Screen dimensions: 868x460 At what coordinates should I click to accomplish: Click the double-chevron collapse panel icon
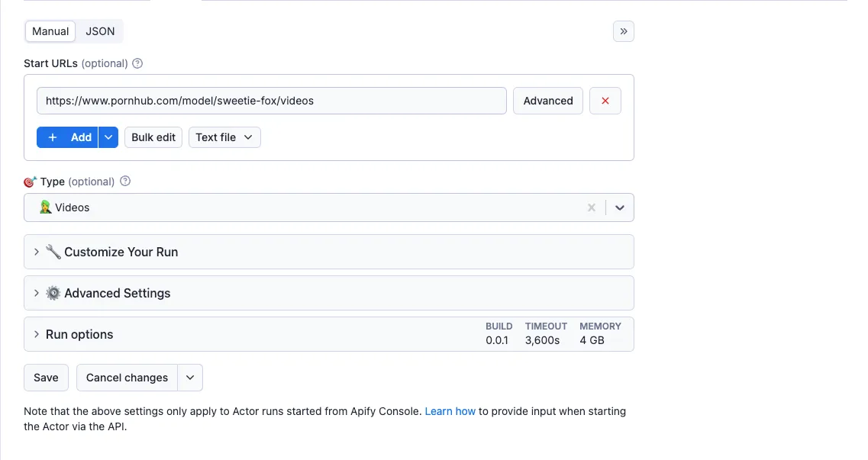(623, 31)
